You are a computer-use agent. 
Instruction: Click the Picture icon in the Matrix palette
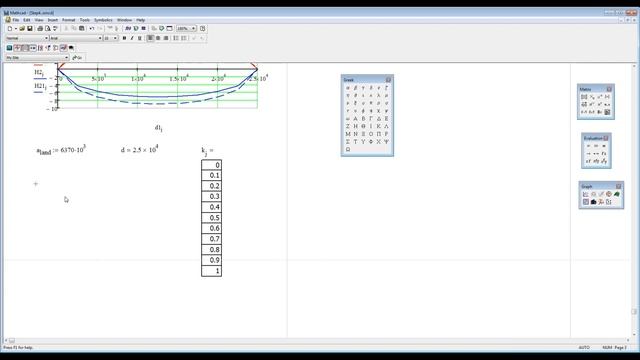coord(607,112)
